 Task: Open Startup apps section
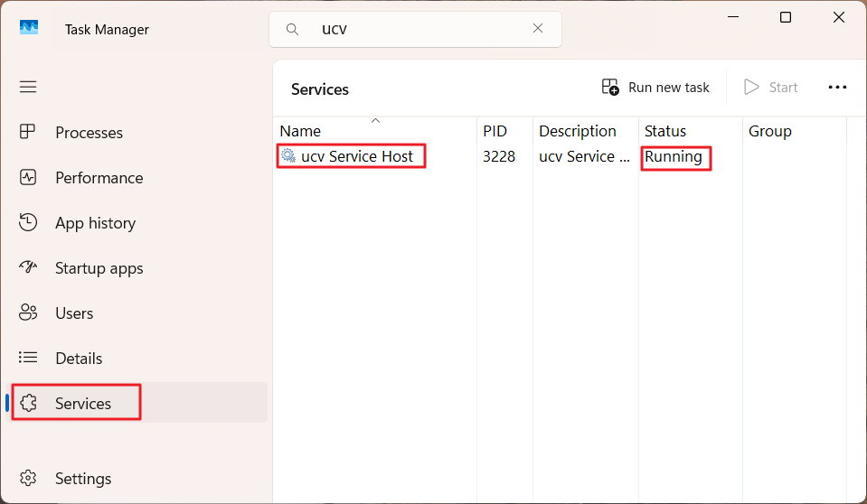[99, 268]
